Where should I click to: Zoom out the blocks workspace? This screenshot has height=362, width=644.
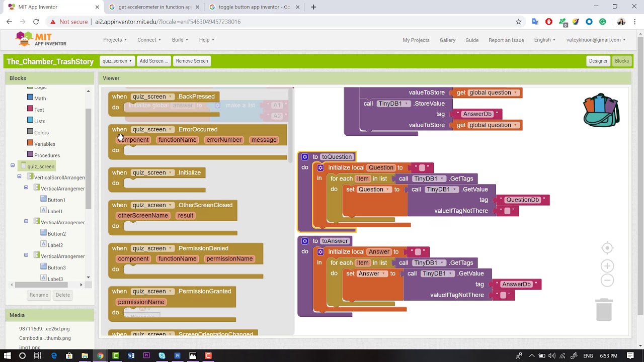click(607, 281)
